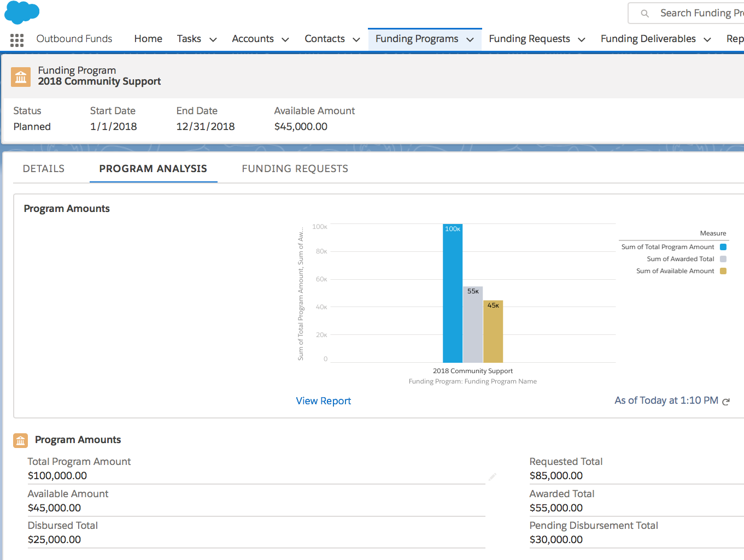Click the blue 100k chart bar
The height and width of the screenshot is (560, 744).
point(453,293)
